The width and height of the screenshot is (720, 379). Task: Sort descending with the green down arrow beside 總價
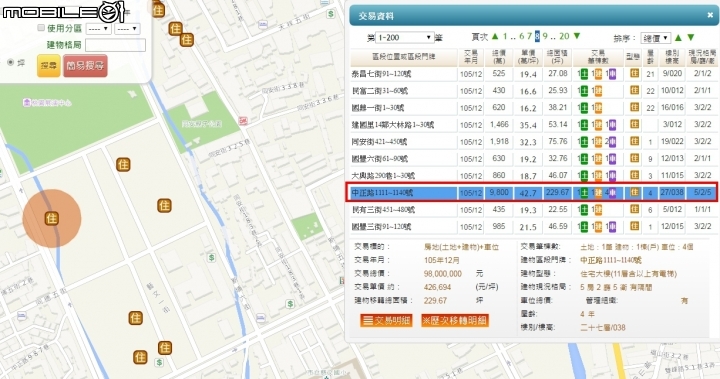(691, 37)
